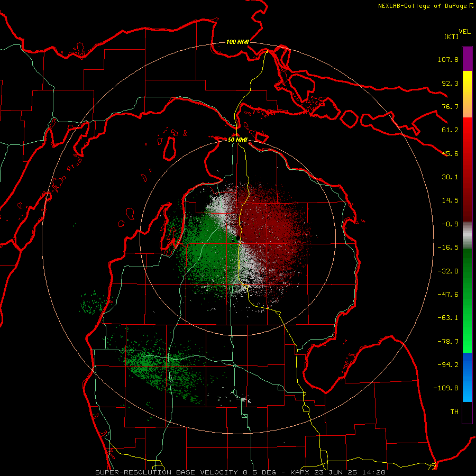
Task: Click the 14.5 velocity scale value
Action: click(450, 200)
